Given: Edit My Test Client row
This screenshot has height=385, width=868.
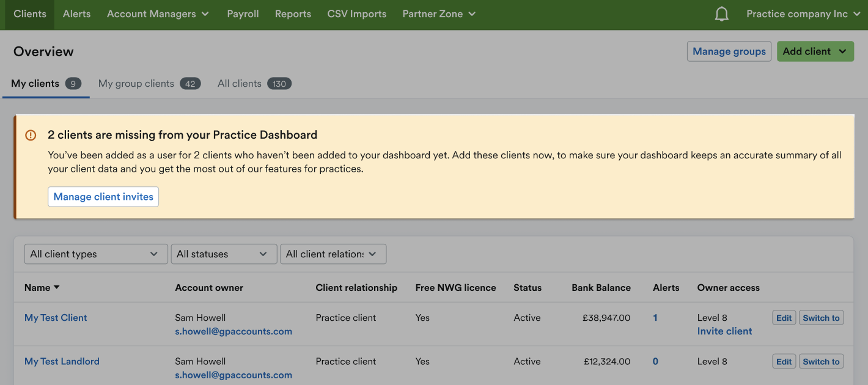Looking at the screenshot, I should tap(784, 318).
